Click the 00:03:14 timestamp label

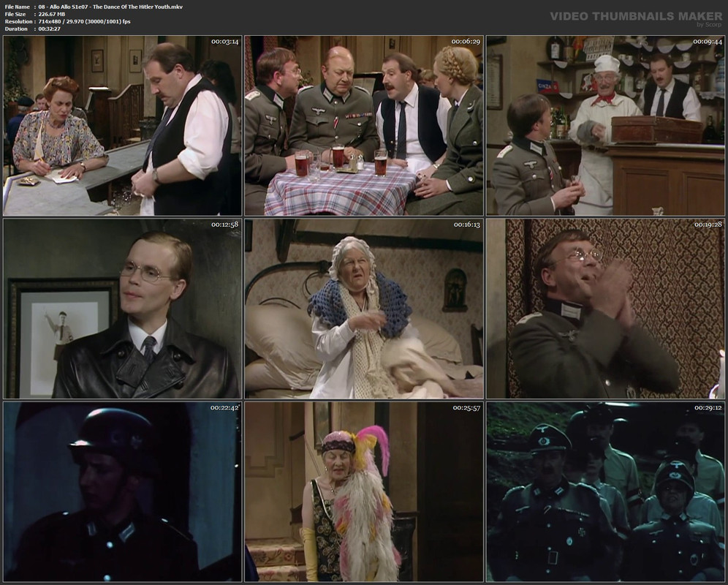(x=224, y=42)
